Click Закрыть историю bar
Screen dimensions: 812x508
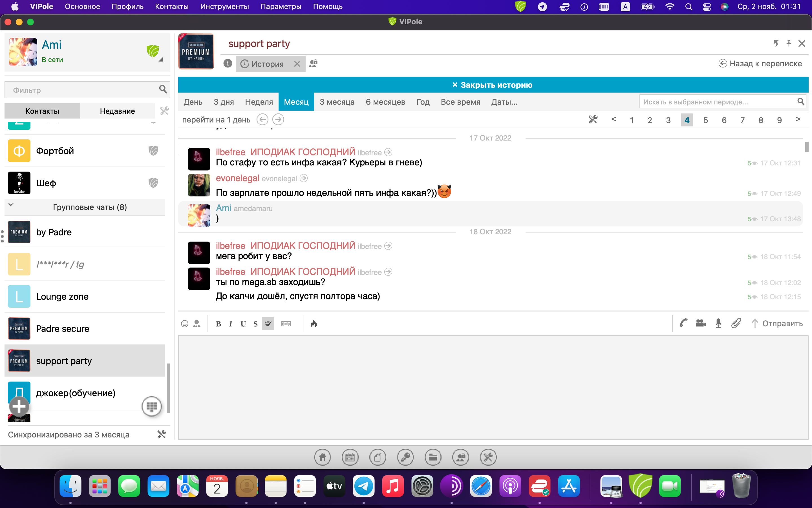pyautogui.click(x=493, y=85)
